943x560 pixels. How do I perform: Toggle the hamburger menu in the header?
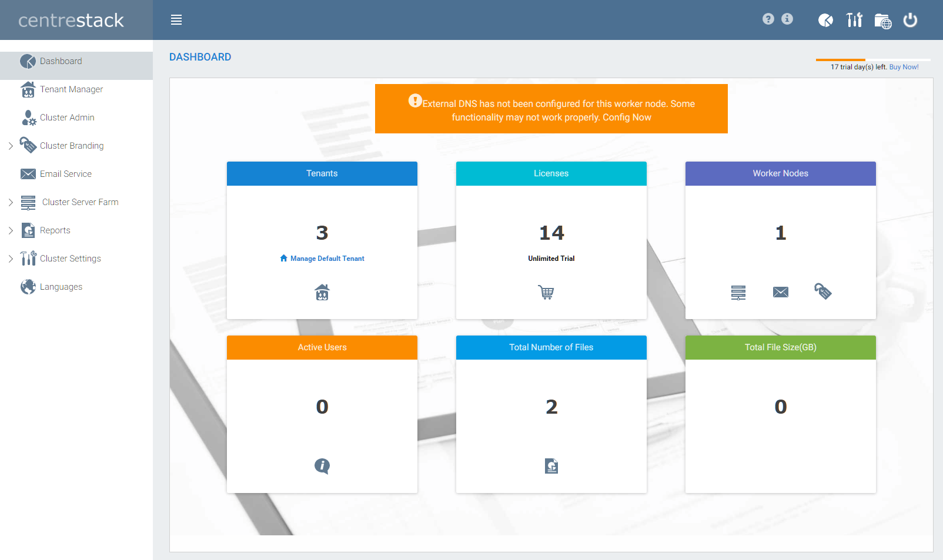[176, 20]
